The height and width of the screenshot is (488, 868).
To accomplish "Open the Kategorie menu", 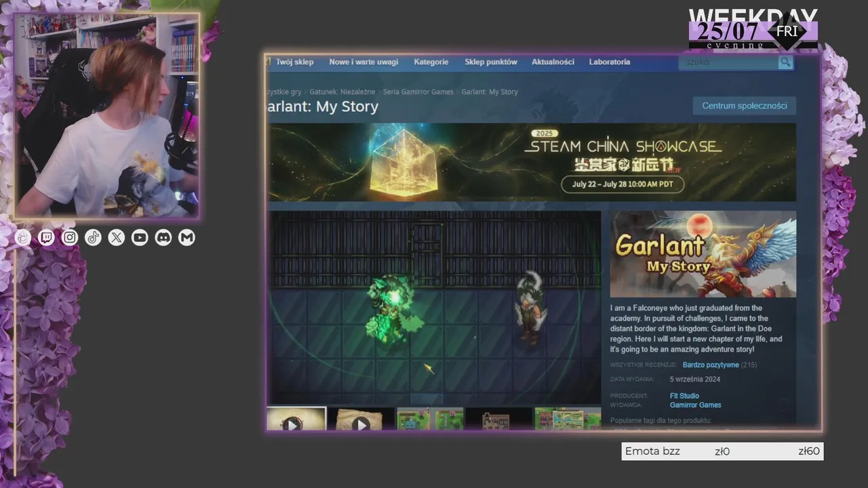I will click(431, 62).
